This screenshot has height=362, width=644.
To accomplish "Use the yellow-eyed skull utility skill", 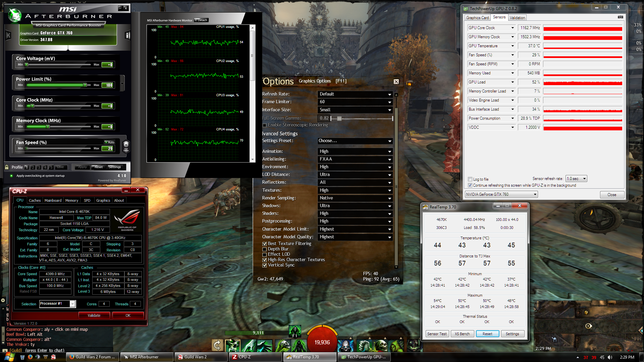I will coord(381,346).
